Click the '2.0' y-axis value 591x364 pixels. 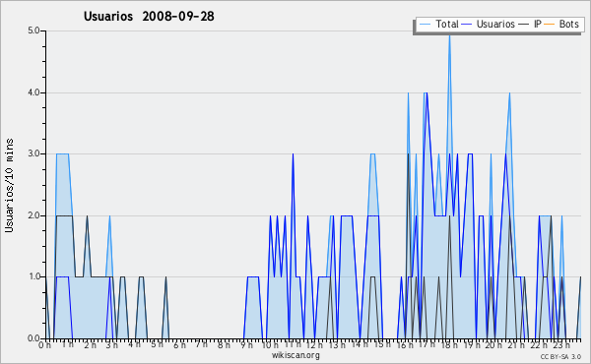point(33,215)
